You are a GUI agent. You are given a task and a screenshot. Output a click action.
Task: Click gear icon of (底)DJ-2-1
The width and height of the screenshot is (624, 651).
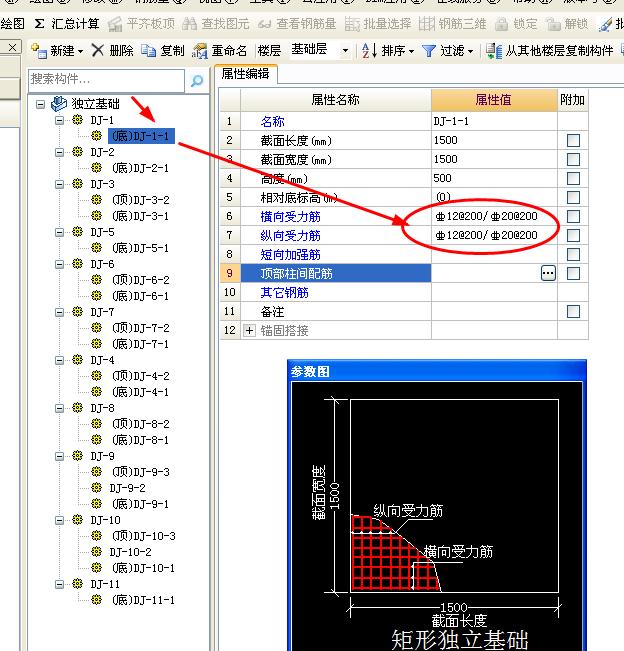pos(96,167)
